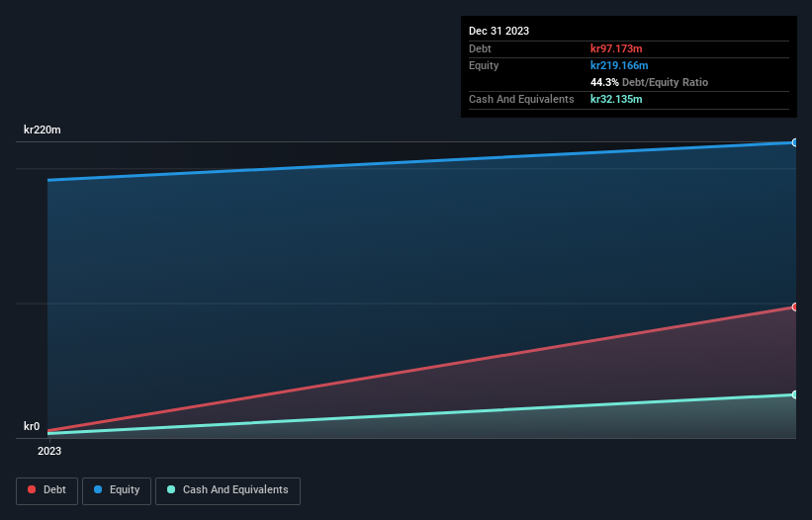The width and height of the screenshot is (812, 520).
Task: Toggle the Debt series legend button
Action: click(x=46, y=490)
